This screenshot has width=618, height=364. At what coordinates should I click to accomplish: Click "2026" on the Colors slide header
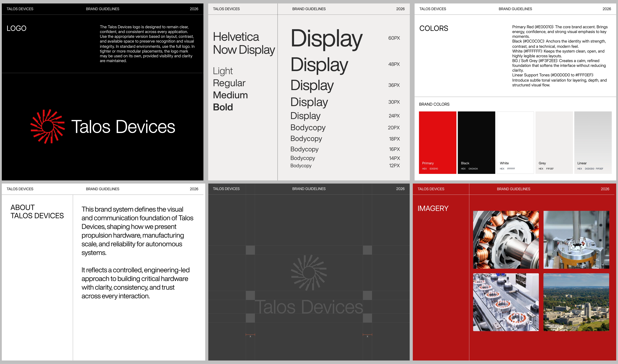point(607,9)
